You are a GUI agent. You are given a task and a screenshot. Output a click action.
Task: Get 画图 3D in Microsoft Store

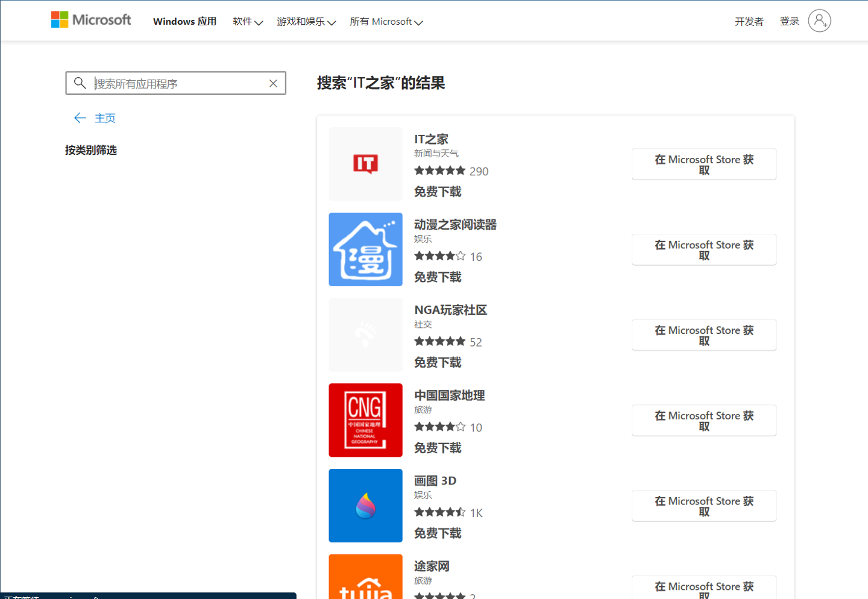704,506
